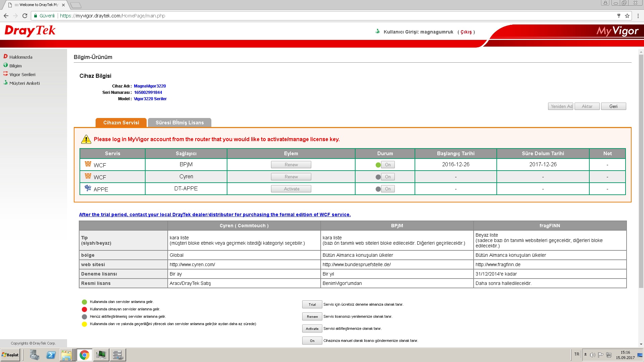This screenshot has width=644, height=362.
Task: Click the Çıkış logout link
Action: [x=466, y=32]
